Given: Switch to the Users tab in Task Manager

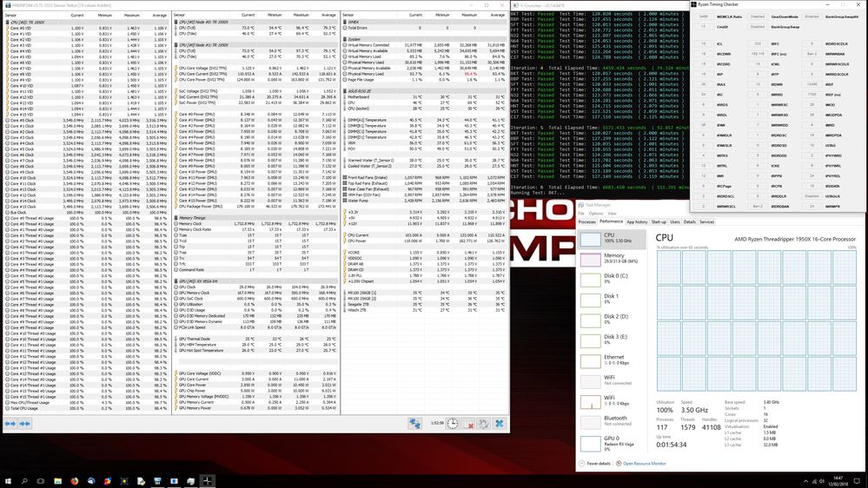Looking at the screenshot, I should click(x=675, y=222).
